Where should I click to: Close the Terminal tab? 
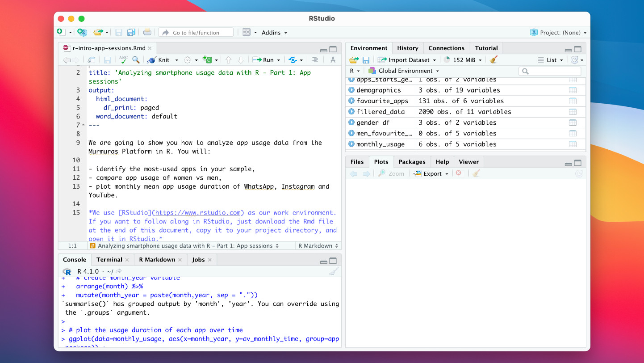127,260
